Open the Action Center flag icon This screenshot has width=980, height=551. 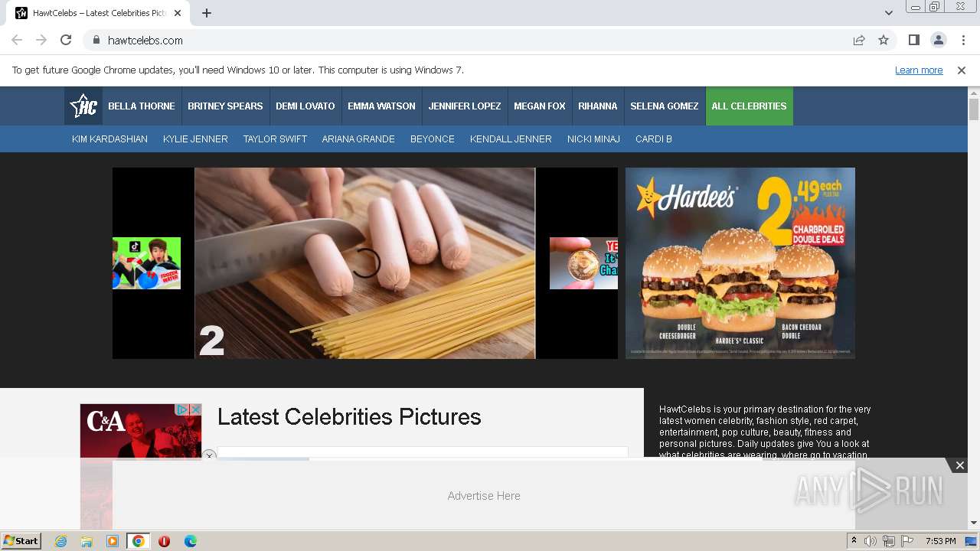click(x=906, y=541)
